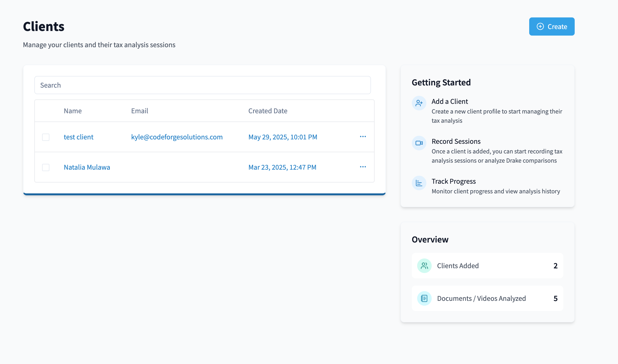
Task: Select the Natalia Mulawa row checkbox
Action: 46,167
